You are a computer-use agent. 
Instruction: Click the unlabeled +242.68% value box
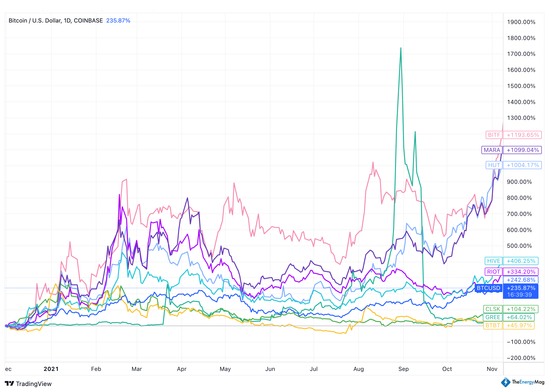pyautogui.click(x=520, y=280)
